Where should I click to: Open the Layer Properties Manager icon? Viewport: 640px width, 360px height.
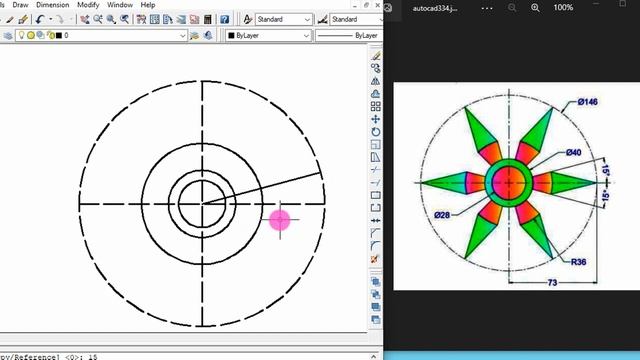pos(8,36)
